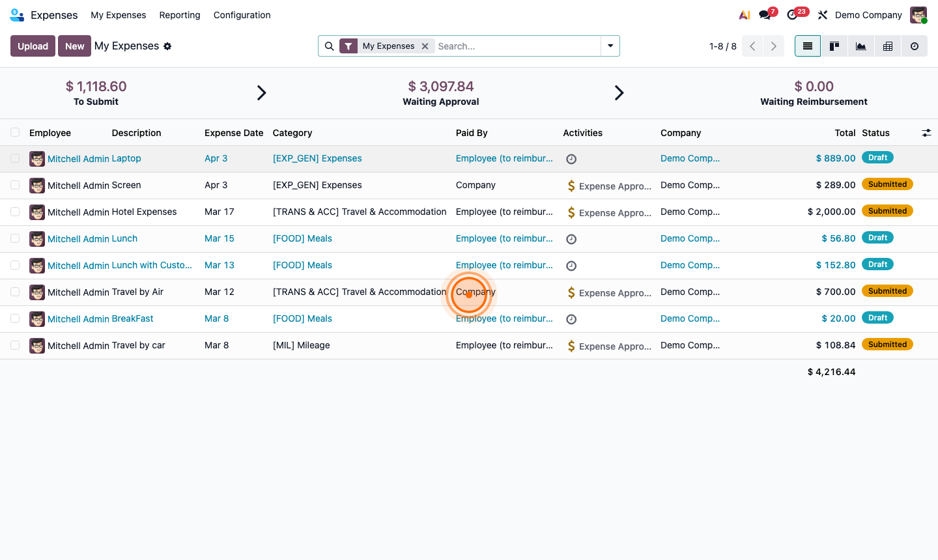
Task: Open the Mitchell Admin Lunch expense link
Action: [x=92, y=238]
